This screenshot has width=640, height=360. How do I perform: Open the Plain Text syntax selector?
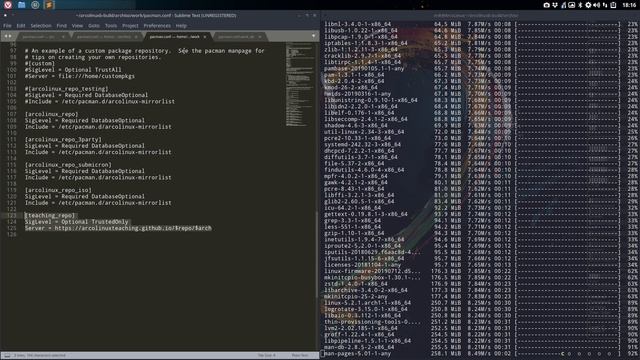(300, 356)
